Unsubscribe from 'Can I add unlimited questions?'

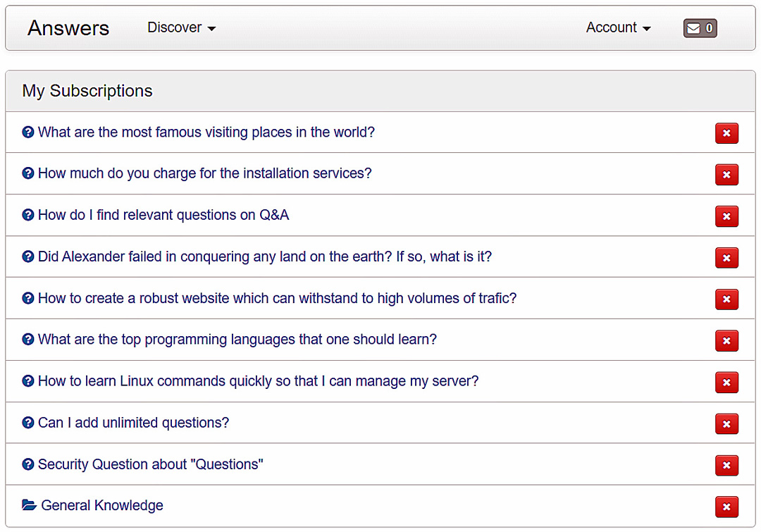pyautogui.click(x=726, y=423)
